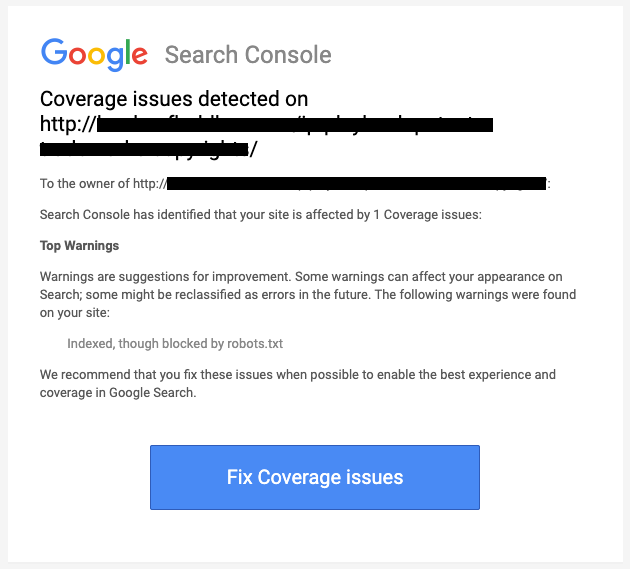The image size is (630, 569).
Task: Click the Fix Coverage issues button
Action: pyautogui.click(x=315, y=477)
